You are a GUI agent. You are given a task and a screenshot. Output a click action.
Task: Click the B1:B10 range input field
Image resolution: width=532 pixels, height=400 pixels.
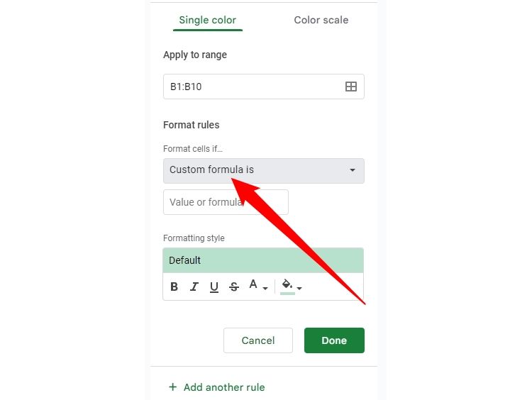[x=252, y=87]
